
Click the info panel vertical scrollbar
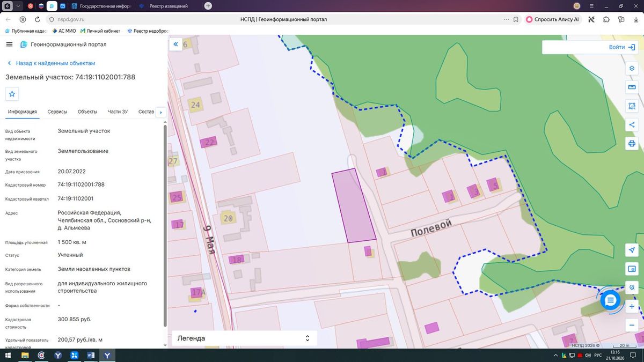tap(165, 225)
